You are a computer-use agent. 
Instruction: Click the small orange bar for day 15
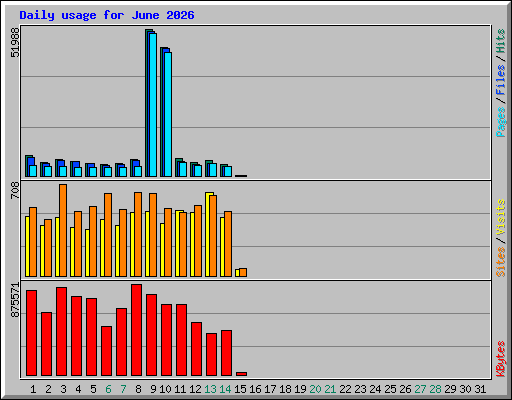pos(243,272)
